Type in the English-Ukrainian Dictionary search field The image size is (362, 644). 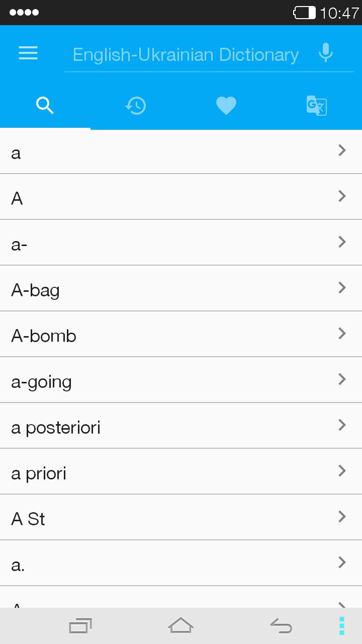tap(186, 54)
